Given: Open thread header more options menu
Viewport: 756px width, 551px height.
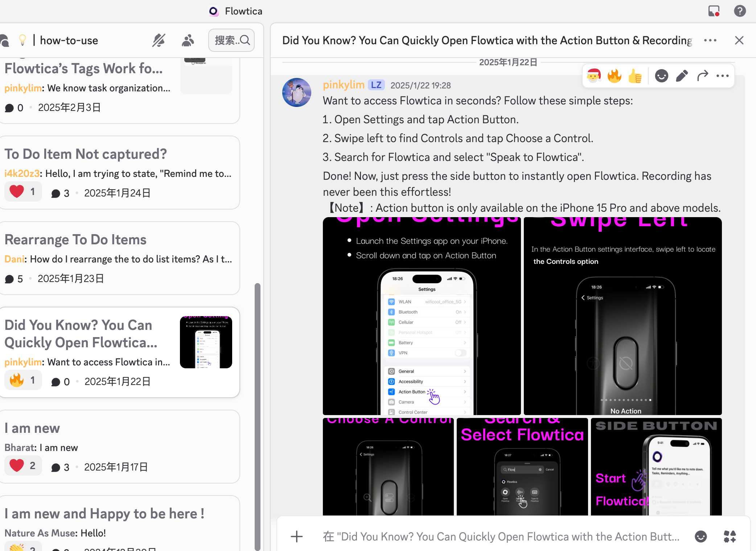Looking at the screenshot, I should pyautogui.click(x=710, y=40).
